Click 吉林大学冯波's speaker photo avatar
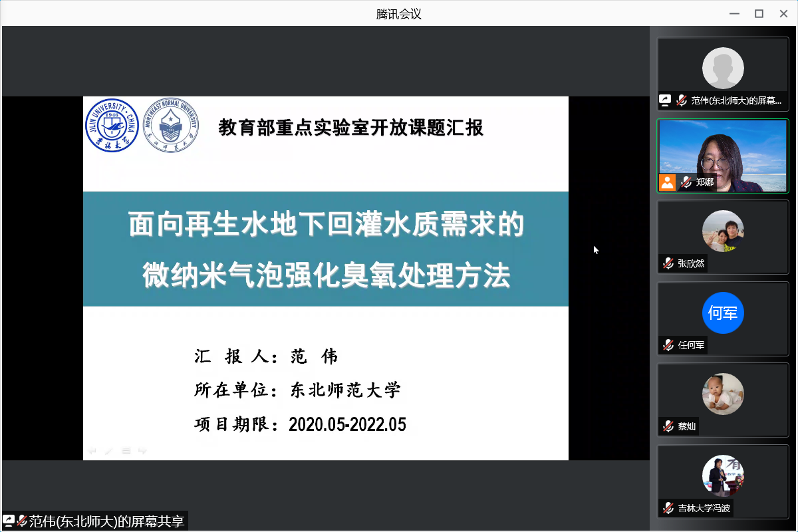Image resolution: width=798 pixels, height=532 pixels. [x=723, y=475]
